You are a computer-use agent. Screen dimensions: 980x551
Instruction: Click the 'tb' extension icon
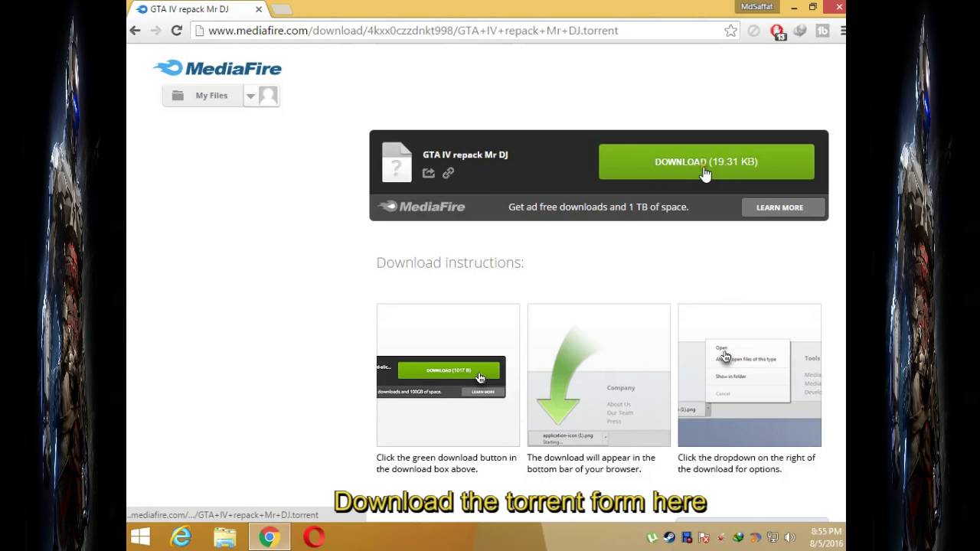823,31
